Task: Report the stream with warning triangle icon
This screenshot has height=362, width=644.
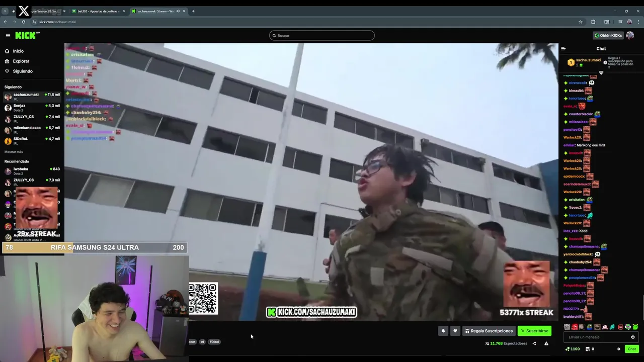Action: 546,343
